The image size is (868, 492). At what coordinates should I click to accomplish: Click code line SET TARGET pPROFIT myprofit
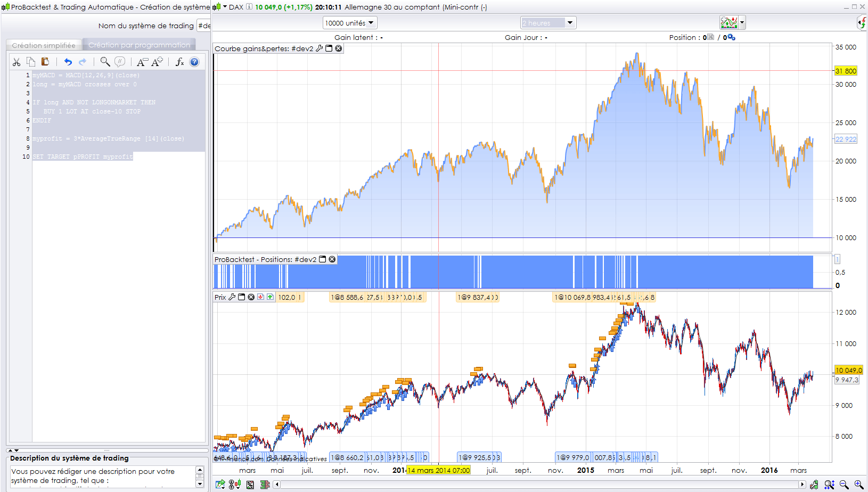[x=83, y=157]
